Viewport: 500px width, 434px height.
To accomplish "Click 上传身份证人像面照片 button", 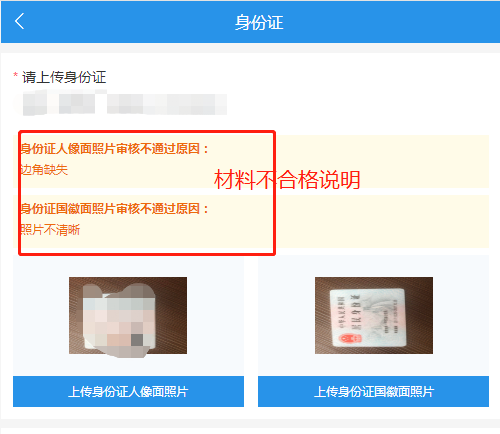I will point(128,391).
